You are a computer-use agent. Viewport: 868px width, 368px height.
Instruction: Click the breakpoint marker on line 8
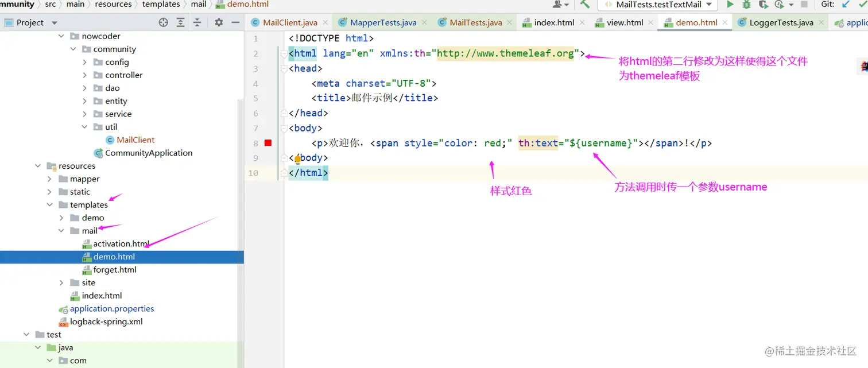[268, 143]
